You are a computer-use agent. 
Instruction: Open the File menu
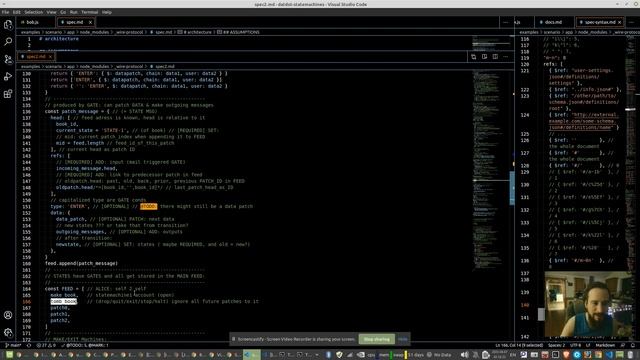click(5, 12)
